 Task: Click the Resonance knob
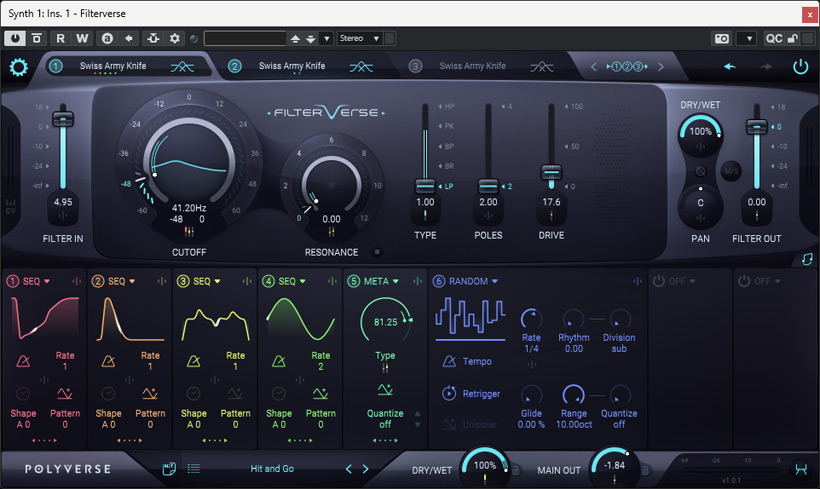[331, 185]
